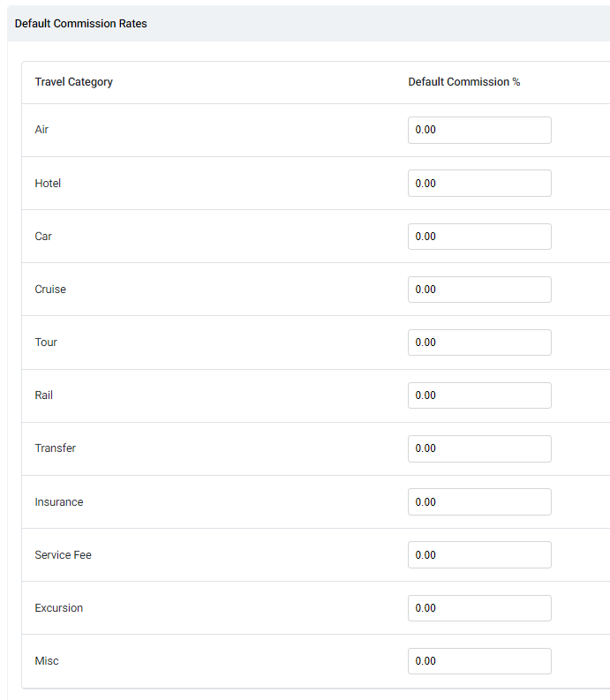Screen dimensions: 610x700
Task: Select the Car commission rate field
Action: tap(479, 237)
